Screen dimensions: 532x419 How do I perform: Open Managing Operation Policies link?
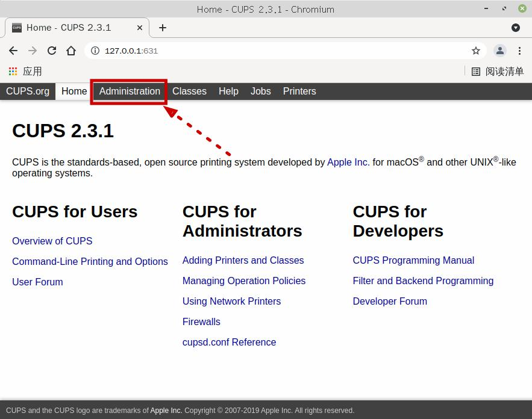[x=244, y=281]
